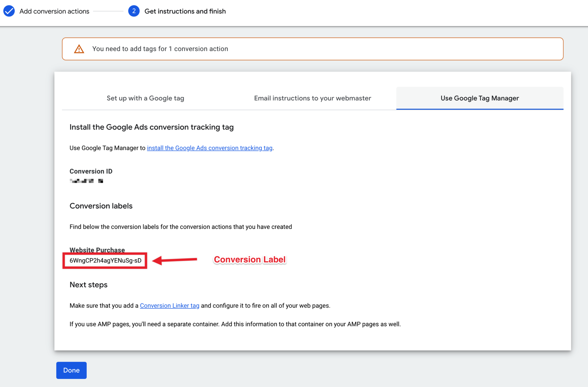The width and height of the screenshot is (588, 387).
Task: Open the install the Google Ads conversion tracking tag link
Action: tap(210, 148)
